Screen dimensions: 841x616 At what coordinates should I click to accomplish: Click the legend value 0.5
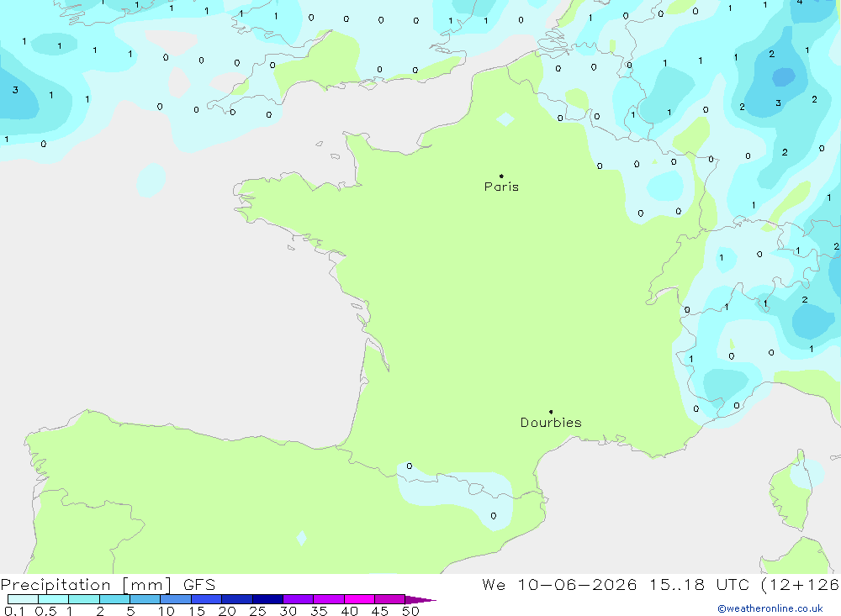click(x=45, y=611)
